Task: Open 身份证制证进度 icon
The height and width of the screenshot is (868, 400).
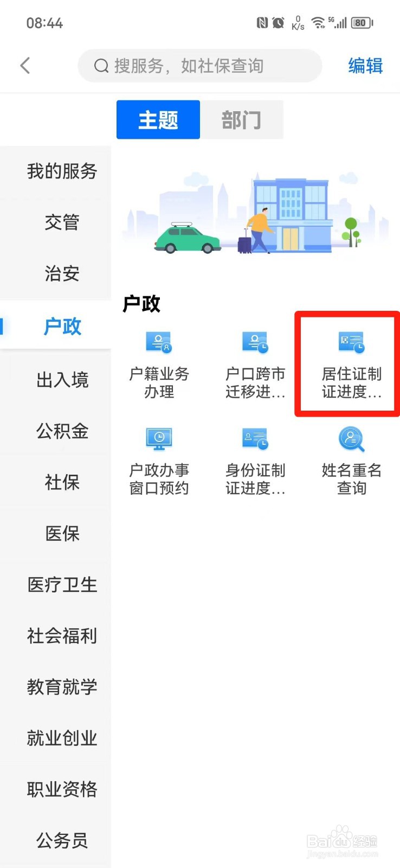Action: [255, 438]
